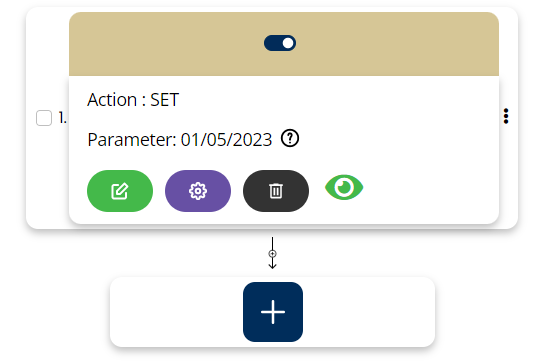Delete the step using the trash button
This screenshot has width=548, height=362.
(x=276, y=191)
